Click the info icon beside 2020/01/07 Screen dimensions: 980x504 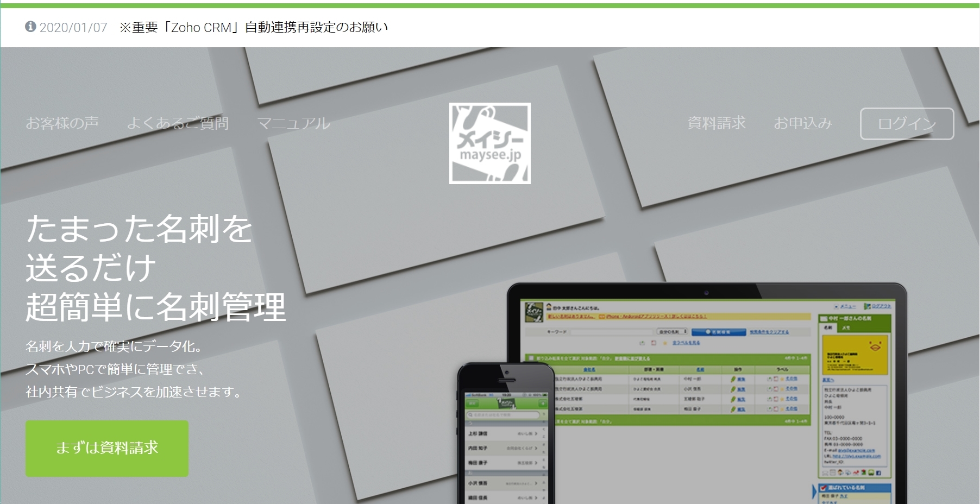[30, 27]
